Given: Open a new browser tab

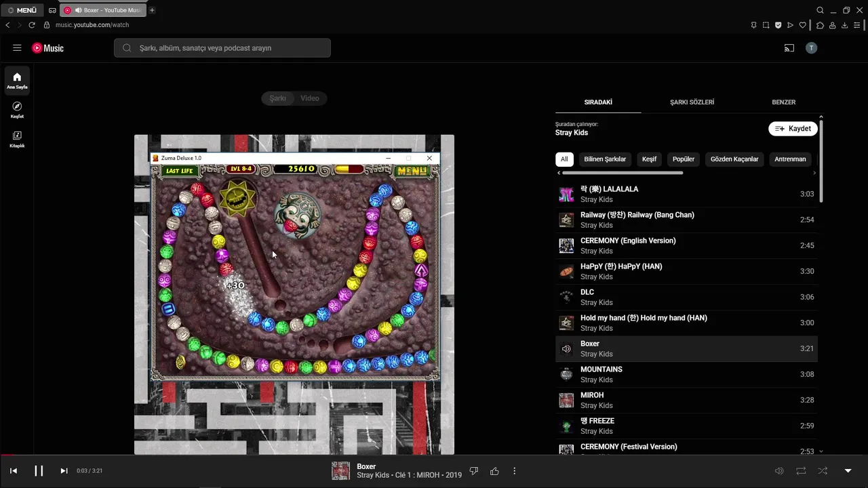Looking at the screenshot, I should click(152, 10).
